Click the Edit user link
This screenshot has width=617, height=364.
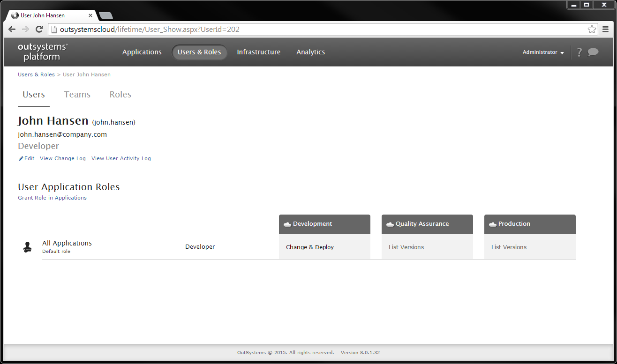pyautogui.click(x=27, y=158)
